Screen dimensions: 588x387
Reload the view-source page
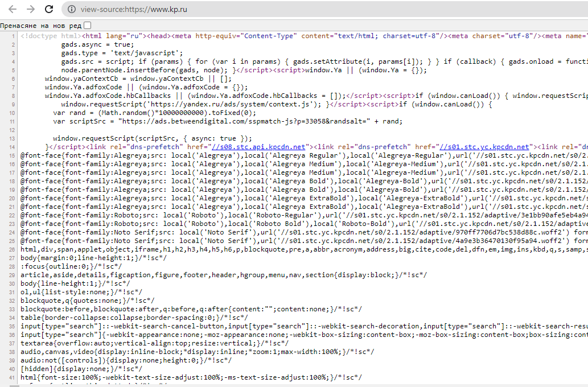(x=49, y=9)
